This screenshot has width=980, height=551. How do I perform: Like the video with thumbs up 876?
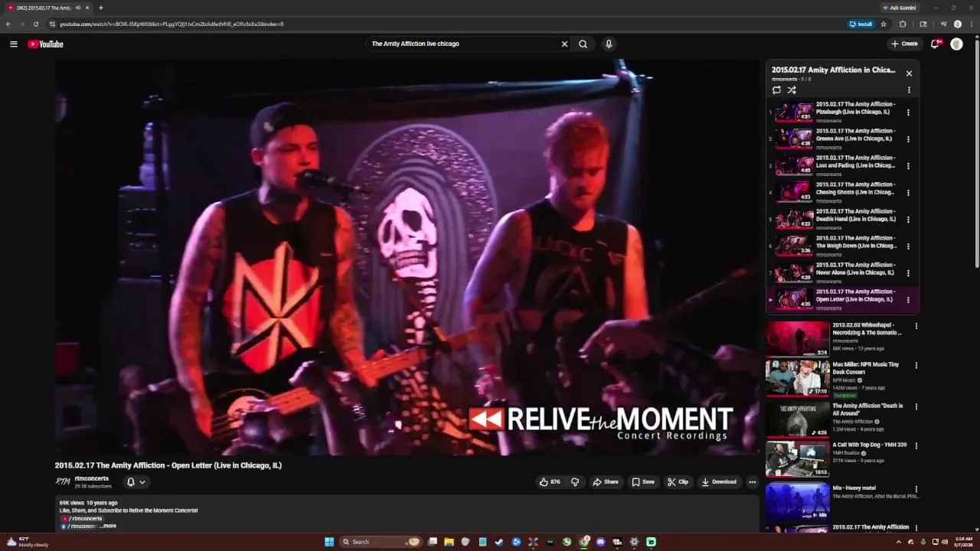pos(550,482)
